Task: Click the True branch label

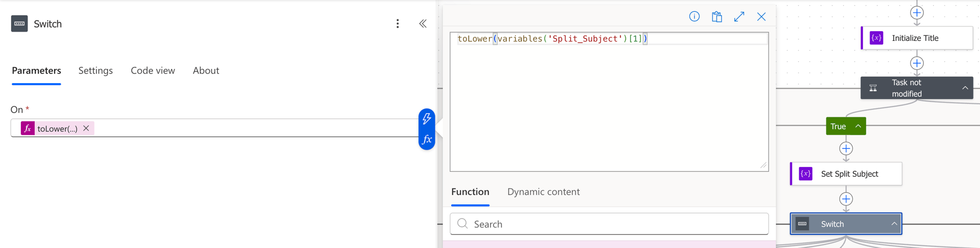Action: [x=838, y=127]
